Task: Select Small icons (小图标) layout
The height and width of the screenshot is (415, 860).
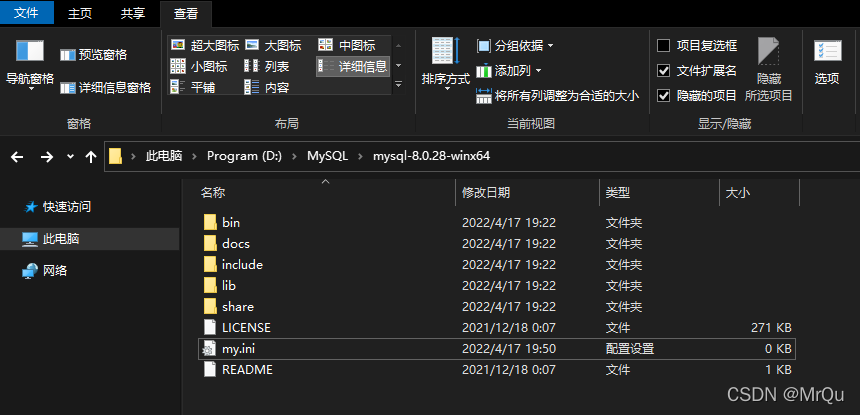Action: click(x=199, y=67)
